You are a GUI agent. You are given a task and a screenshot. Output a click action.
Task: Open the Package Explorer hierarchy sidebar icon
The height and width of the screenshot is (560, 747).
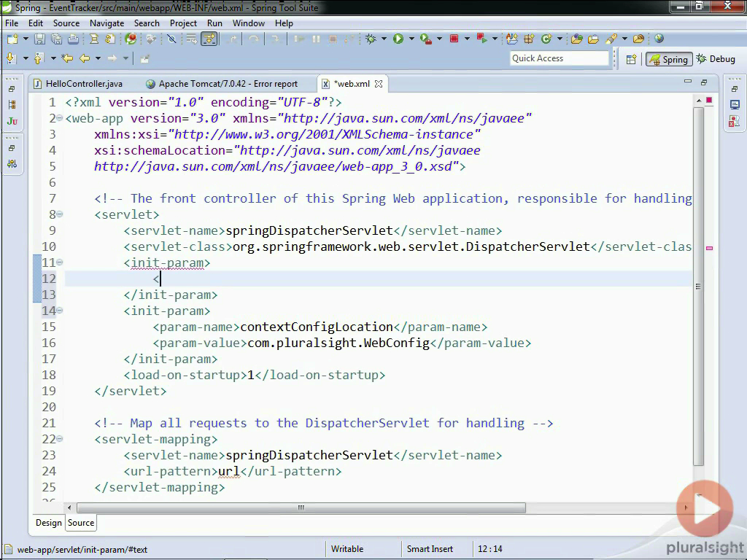tap(12, 105)
